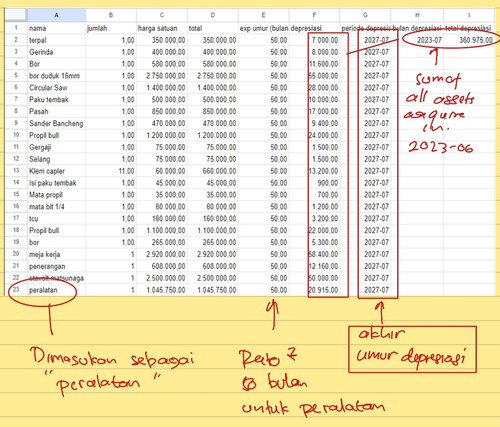This screenshot has width=500, height=427.
Task: Select row 13 header
Action: tap(16, 171)
